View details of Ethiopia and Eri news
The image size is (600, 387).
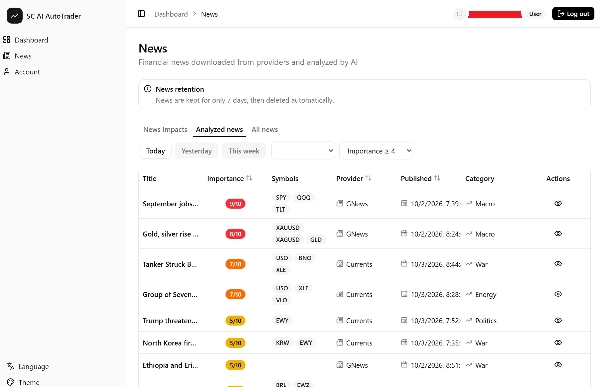tap(558, 365)
